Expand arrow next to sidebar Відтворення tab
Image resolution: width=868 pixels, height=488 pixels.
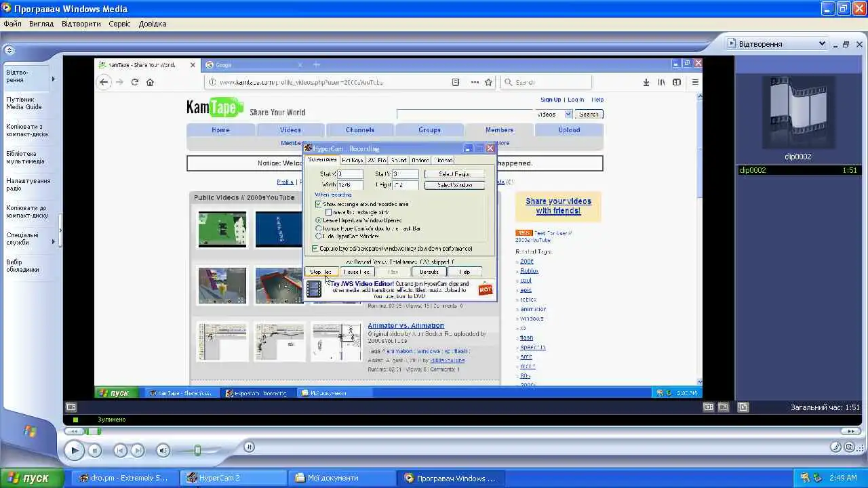54,79
